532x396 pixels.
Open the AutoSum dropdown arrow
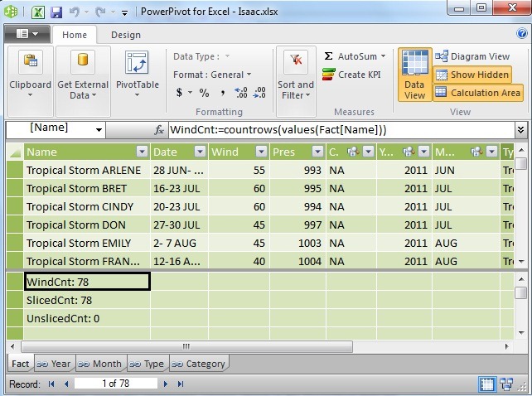tap(384, 56)
